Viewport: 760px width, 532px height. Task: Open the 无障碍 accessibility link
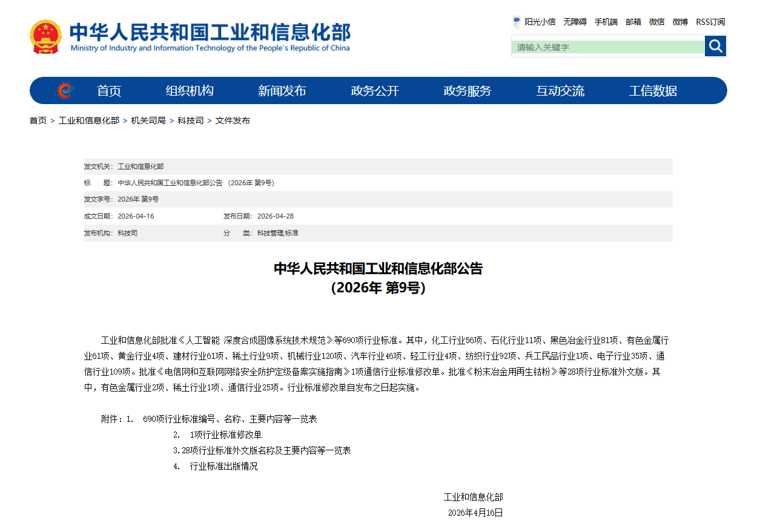[575, 22]
